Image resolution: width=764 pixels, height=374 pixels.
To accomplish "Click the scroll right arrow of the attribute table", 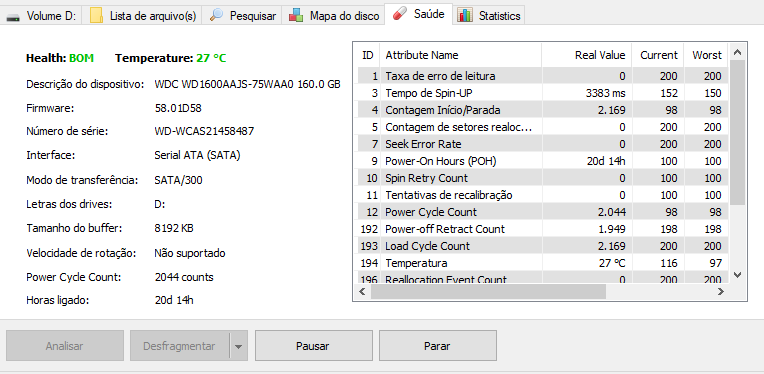I will point(721,291).
